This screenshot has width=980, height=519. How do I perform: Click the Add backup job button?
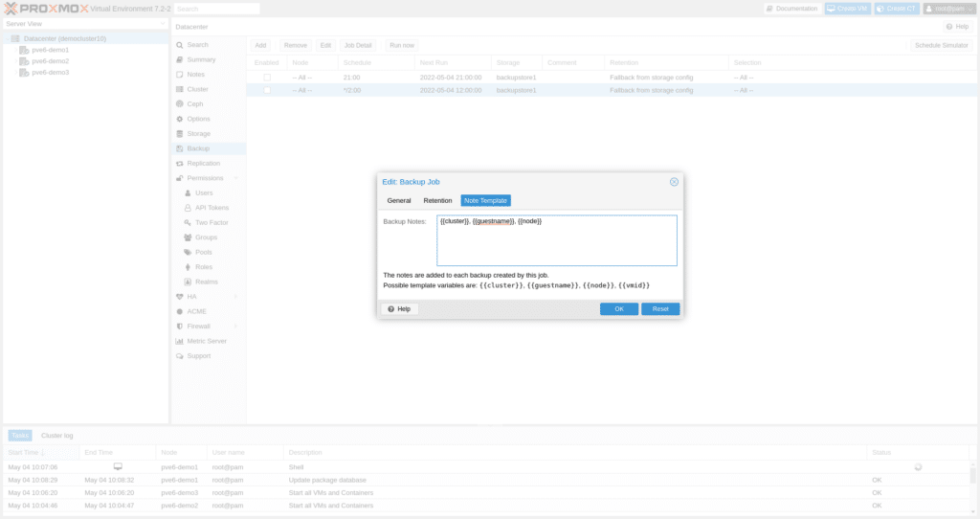(260, 45)
